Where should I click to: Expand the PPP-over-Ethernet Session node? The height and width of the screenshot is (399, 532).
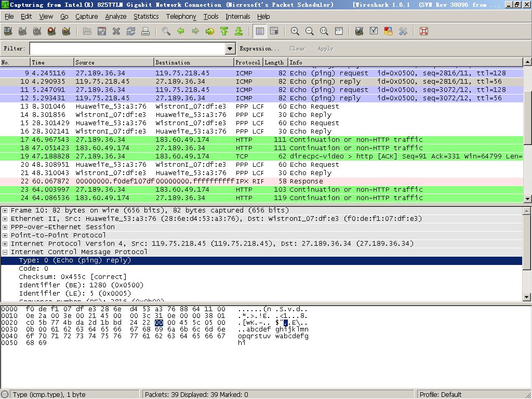5,227
